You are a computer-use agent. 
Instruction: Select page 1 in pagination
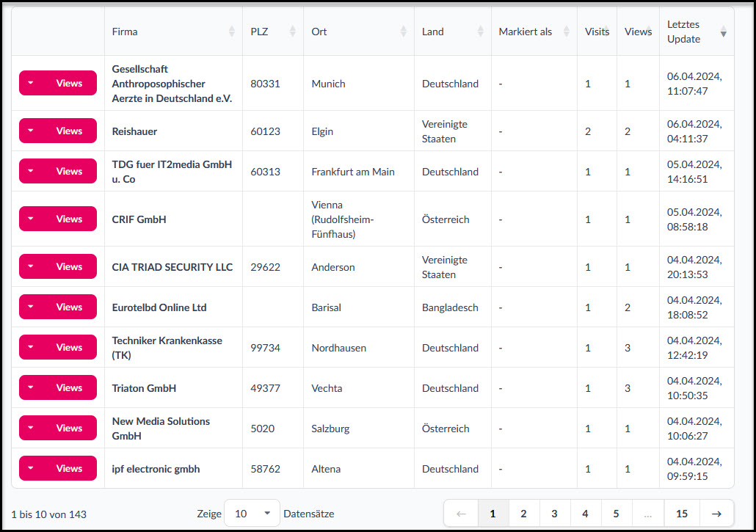[493, 514]
